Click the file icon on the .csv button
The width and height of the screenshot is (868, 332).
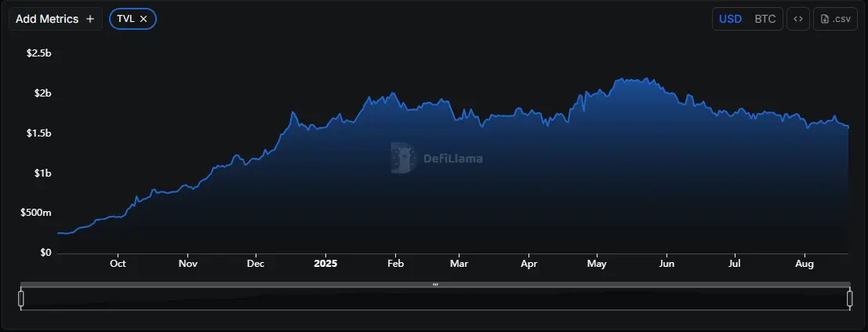pos(825,19)
